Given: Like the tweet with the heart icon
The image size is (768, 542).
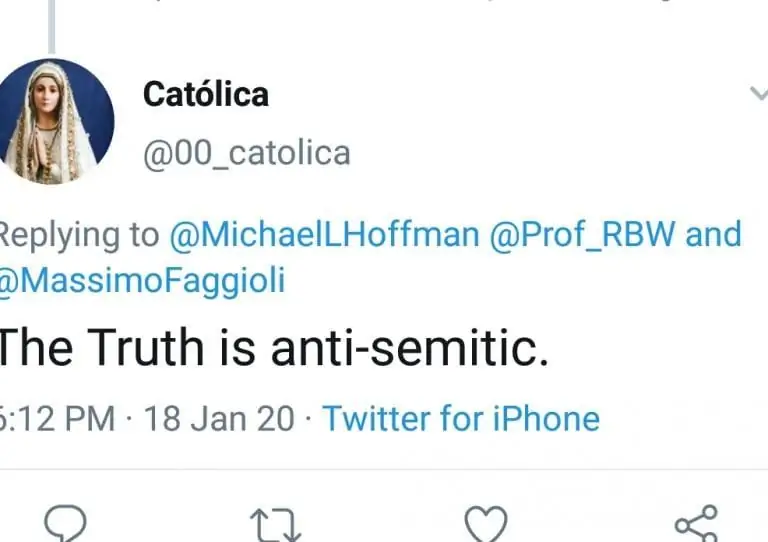Looking at the screenshot, I should click(x=486, y=523).
